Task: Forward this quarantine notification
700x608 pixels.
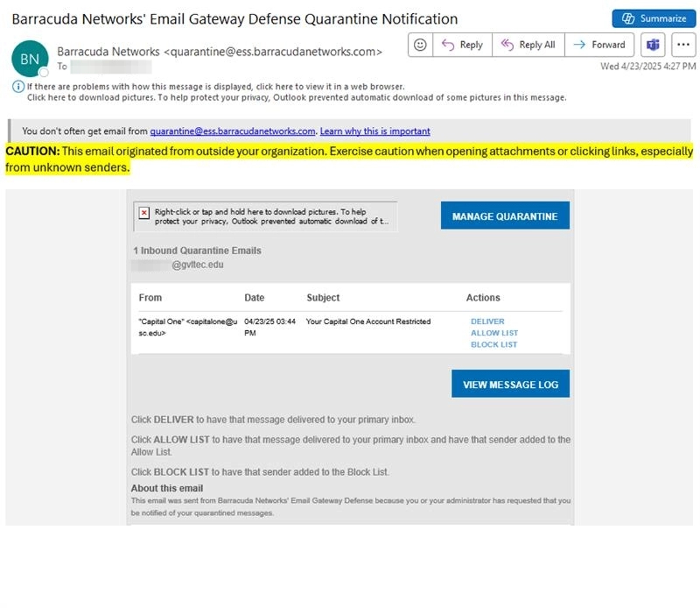Action: pos(599,44)
